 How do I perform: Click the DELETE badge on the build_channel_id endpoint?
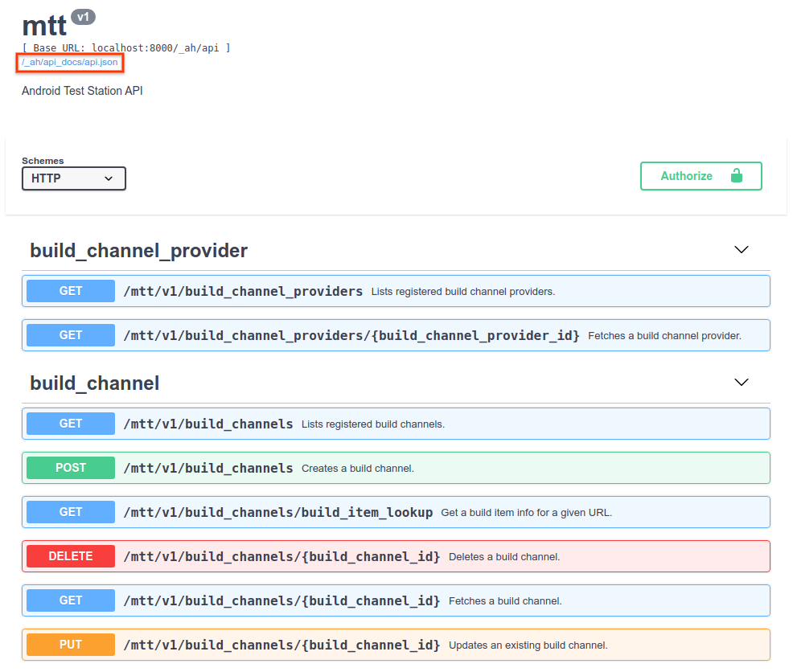click(70, 555)
